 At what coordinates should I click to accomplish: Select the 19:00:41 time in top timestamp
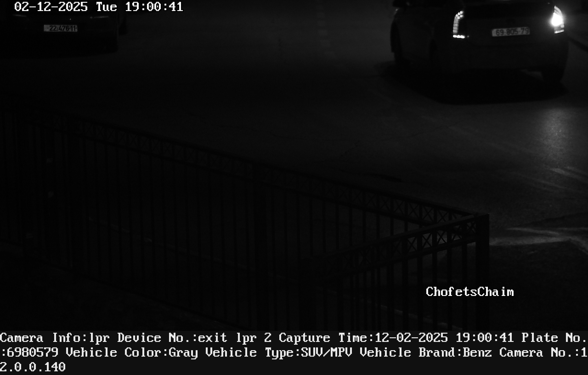pyautogui.click(x=154, y=7)
